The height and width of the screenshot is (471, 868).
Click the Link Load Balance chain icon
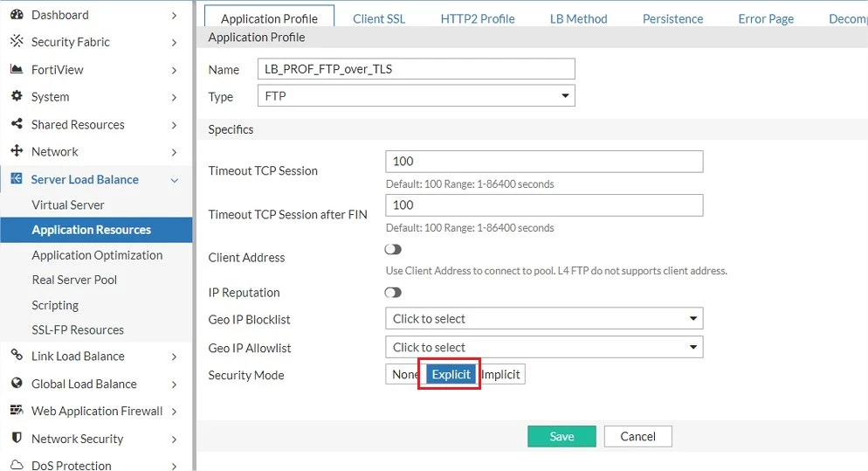tap(17, 355)
